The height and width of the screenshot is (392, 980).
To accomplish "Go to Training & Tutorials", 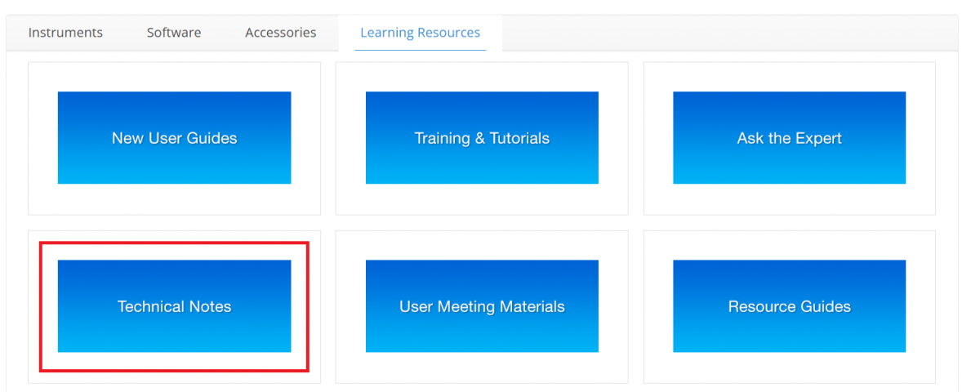I will tap(482, 137).
